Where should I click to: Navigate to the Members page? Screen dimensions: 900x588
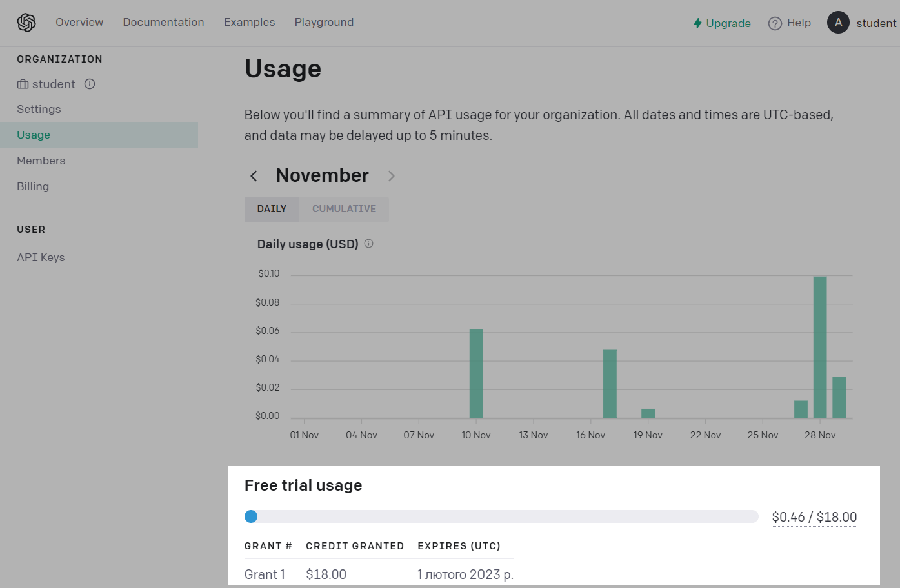[x=41, y=161]
